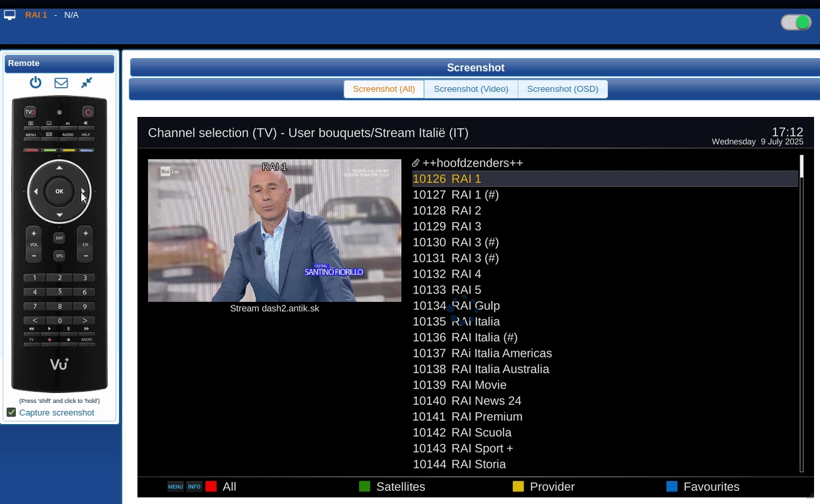The height and width of the screenshot is (504, 820).
Task: Select channel 10139 RAI Movie
Action: pyautogui.click(x=605, y=385)
